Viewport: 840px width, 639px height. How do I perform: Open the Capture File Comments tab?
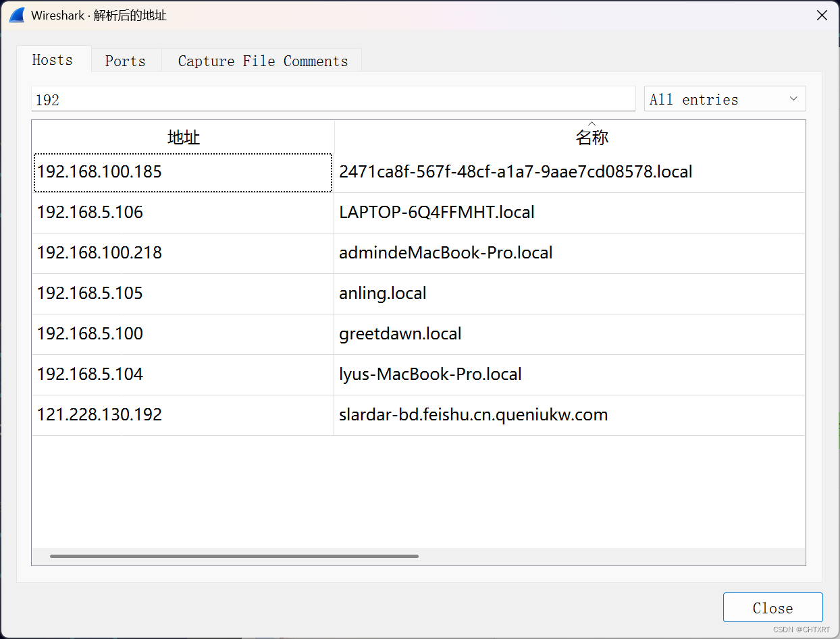tap(263, 61)
